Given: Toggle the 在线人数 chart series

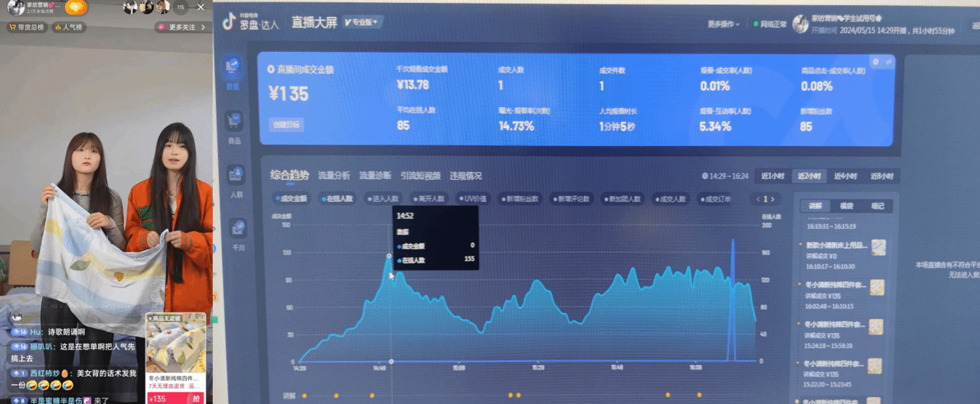Looking at the screenshot, I should pos(338,199).
